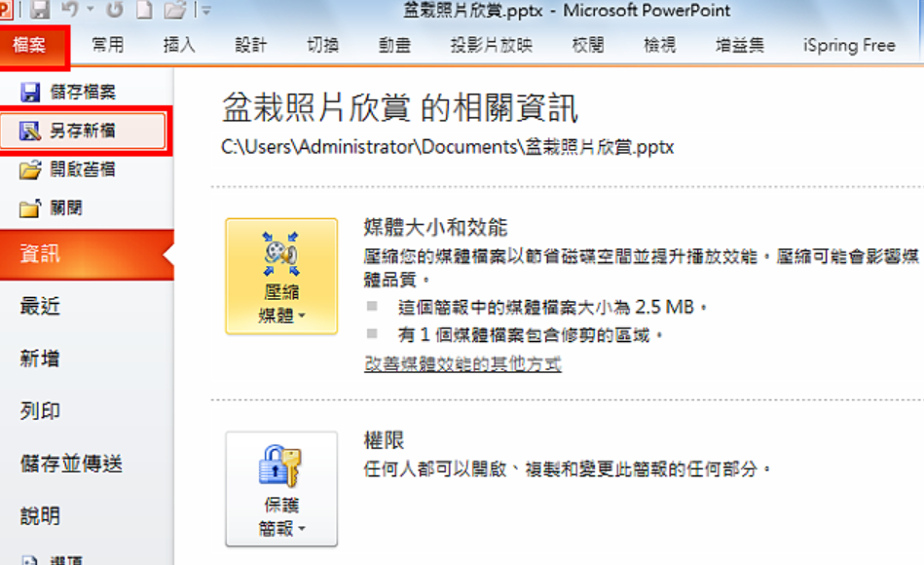Select the 資訊 section
The height and width of the screenshot is (565, 924).
pyautogui.click(x=87, y=254)
